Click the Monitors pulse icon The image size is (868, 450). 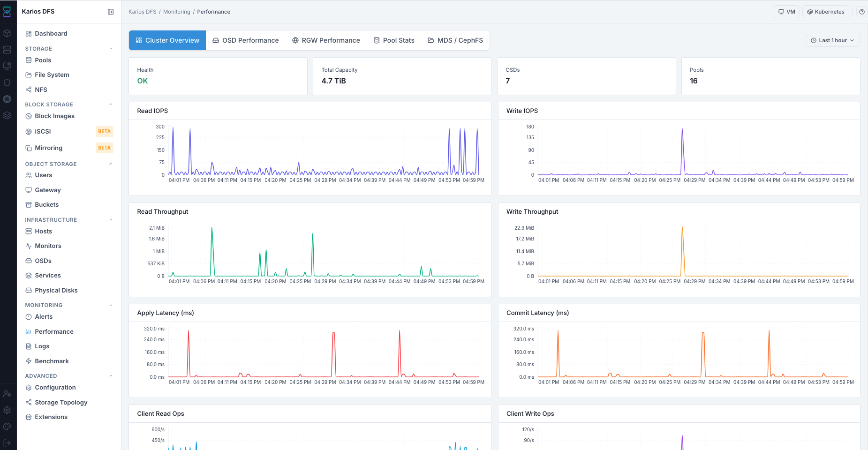point(29,246)
